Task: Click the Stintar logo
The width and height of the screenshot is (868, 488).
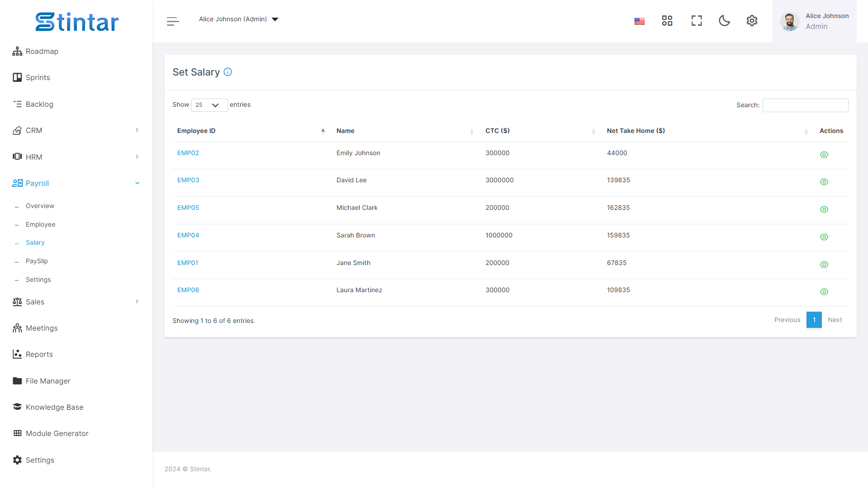Action: pos(77,22)
